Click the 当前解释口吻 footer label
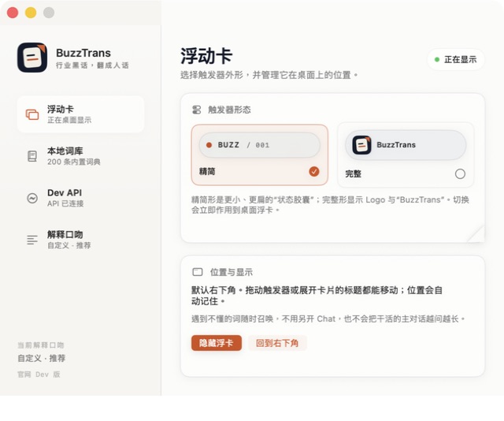504x421 pixels. pos(40,345)
